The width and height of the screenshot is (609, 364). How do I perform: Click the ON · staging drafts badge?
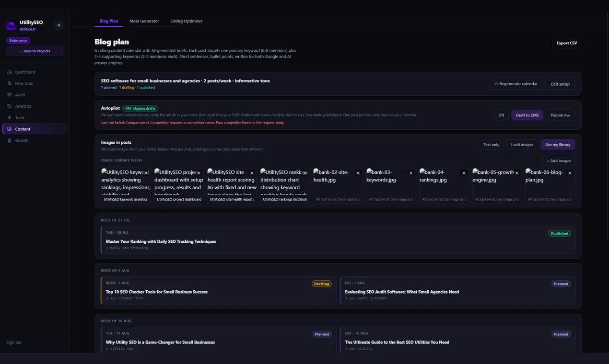pyautogui.click(x=140, y=109)
